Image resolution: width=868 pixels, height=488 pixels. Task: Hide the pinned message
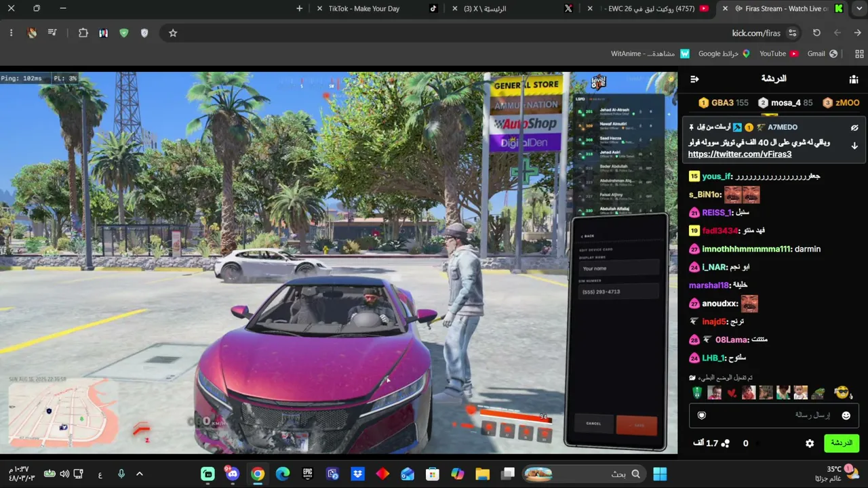point(854,127)
